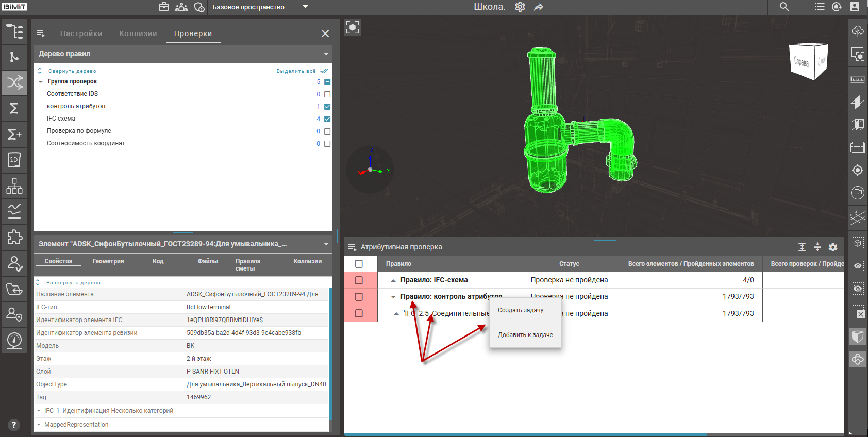868x437 pixels.
Task: Click the Выделить всё link
Action: click(x=296, y=71)
